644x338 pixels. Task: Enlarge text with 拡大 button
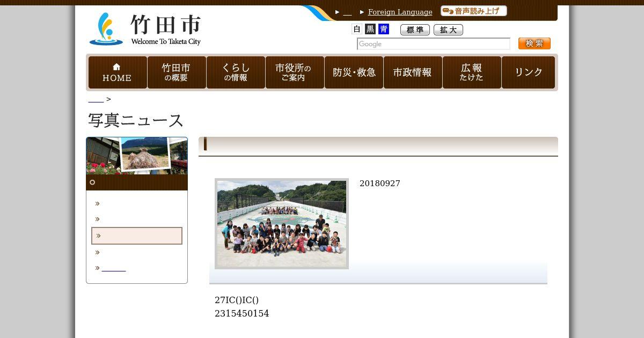[x=448, y=30]
